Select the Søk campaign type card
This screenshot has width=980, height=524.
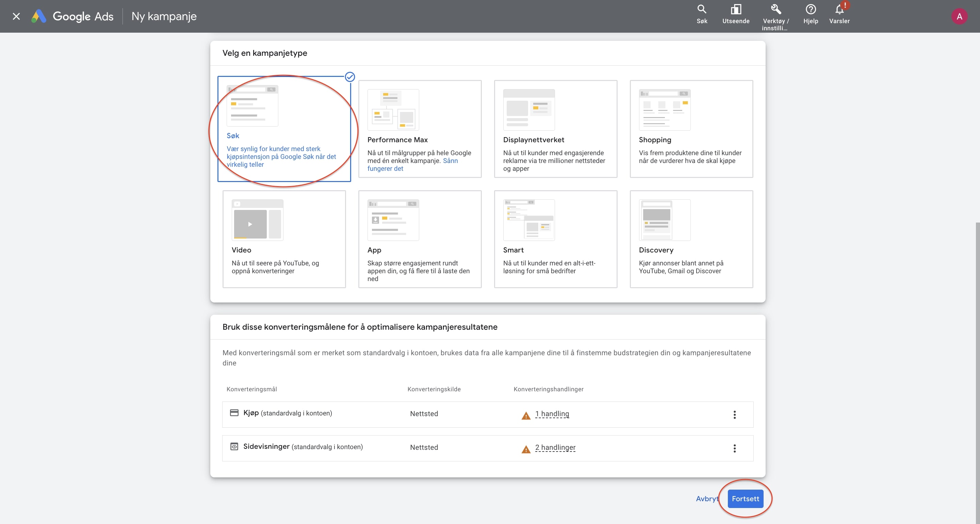pyautogui.click(x=284, y=129)
